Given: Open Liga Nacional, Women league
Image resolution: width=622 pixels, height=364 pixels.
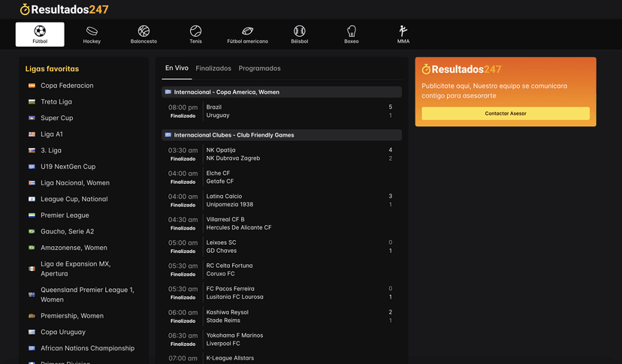Looking at the screenshot, I should [75, 183].
